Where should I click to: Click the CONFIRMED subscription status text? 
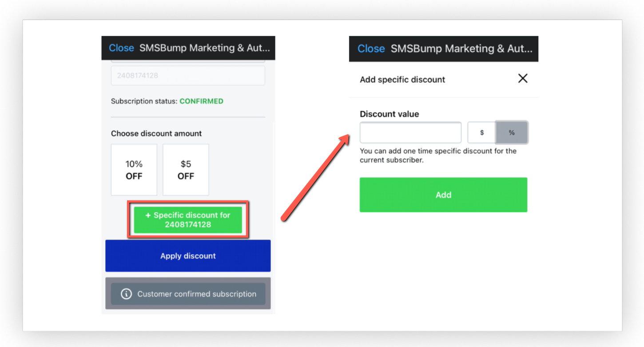201,101
